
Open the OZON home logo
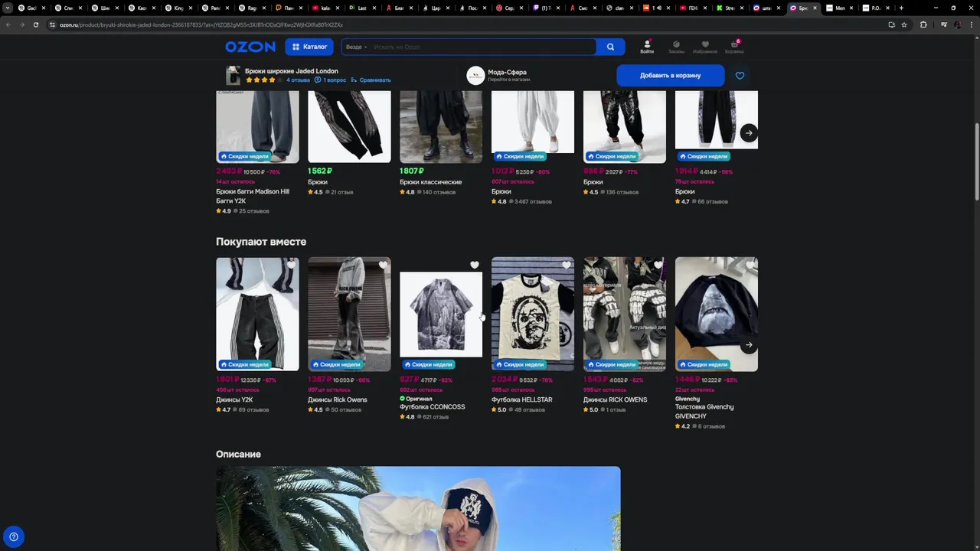[x=250, y=47]
